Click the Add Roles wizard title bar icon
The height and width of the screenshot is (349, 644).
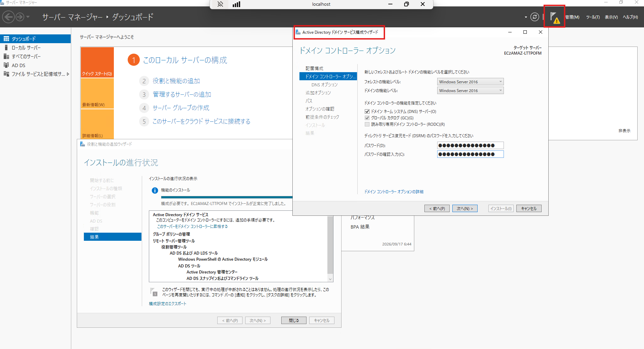point(83,144)
